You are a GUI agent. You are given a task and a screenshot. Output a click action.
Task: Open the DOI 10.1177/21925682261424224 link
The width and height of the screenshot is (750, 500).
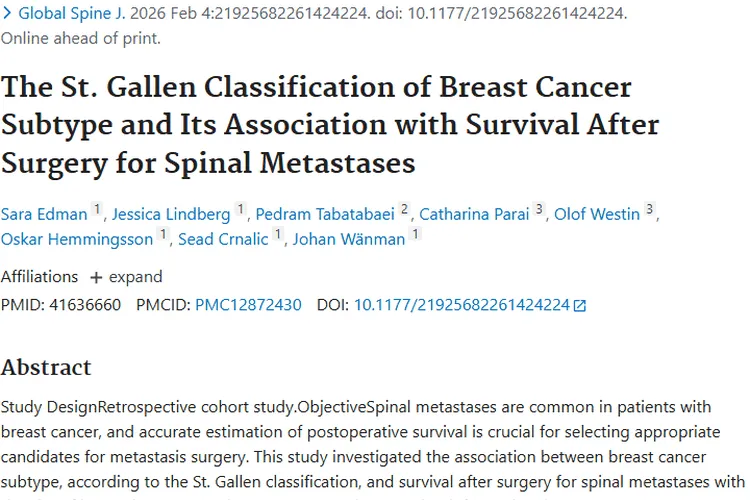click(461, 305)
